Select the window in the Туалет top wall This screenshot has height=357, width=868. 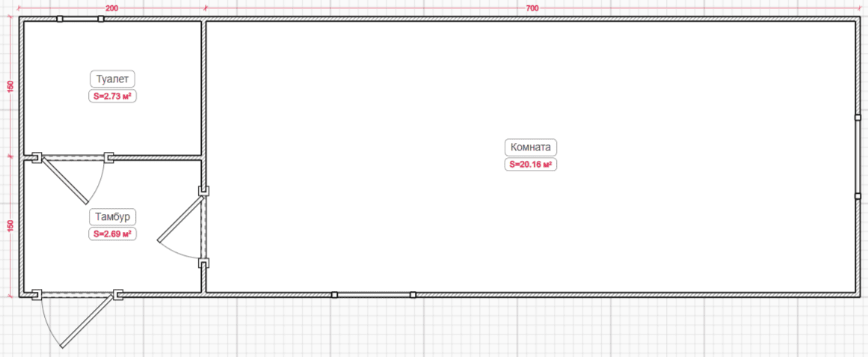coord(80,19)
